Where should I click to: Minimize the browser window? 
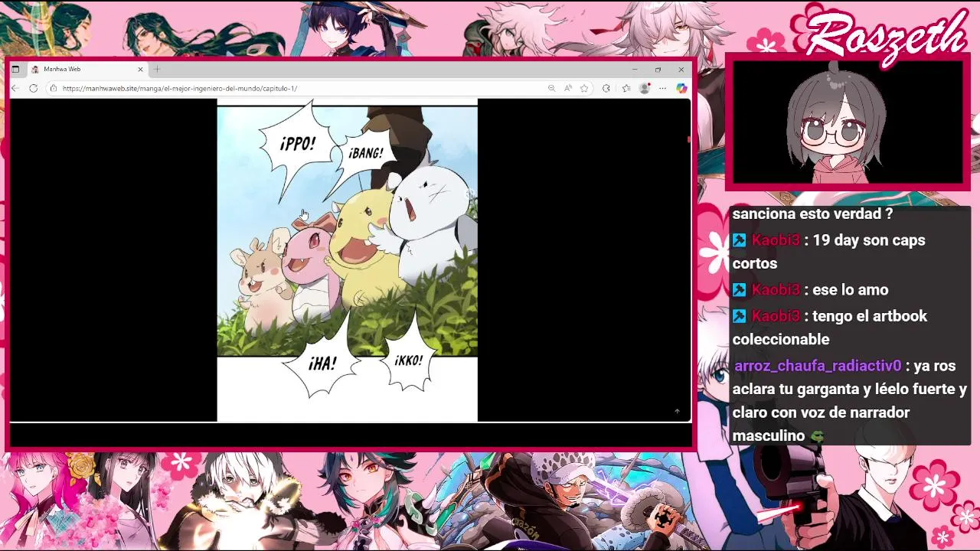pyautogui.click(x=635, y=69)
